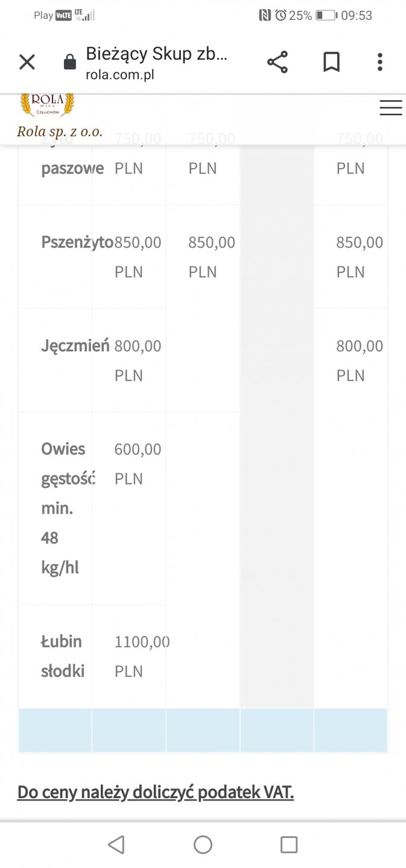Tap the padlock site security icon
The width and height of the screenshot is (406, 868).
(x=70, y=63)
